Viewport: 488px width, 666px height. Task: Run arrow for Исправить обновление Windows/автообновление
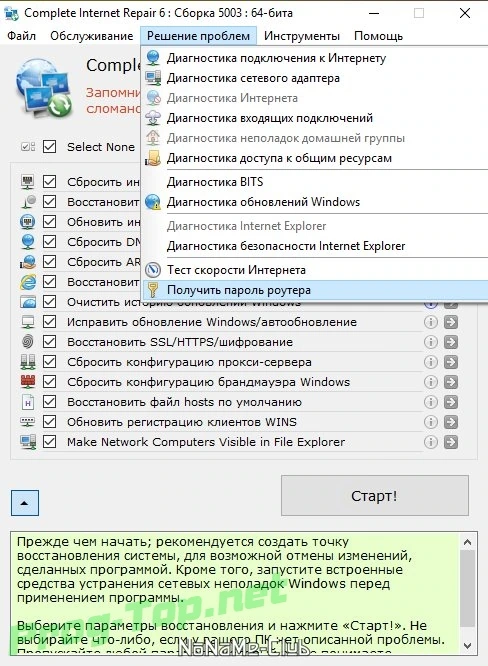point(451,322)
